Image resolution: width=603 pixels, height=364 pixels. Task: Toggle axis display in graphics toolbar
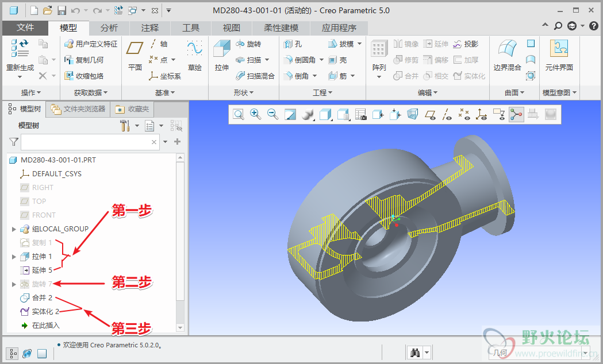coord(447,114)
